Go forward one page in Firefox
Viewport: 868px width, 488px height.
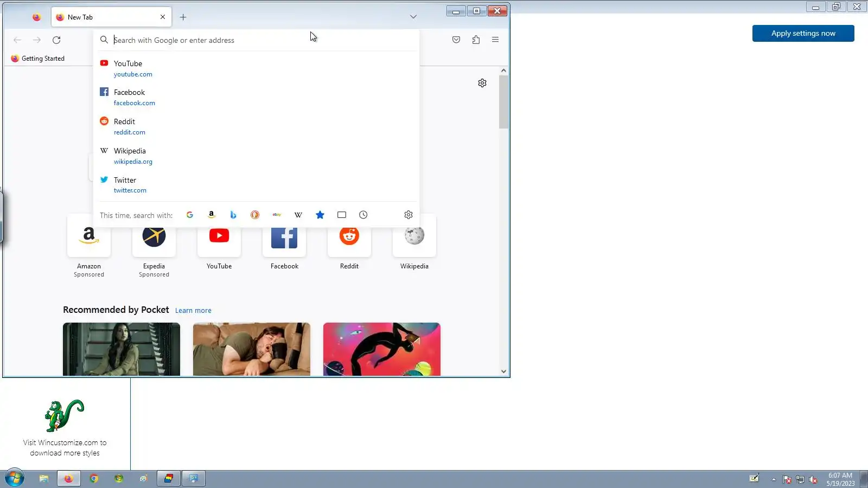(x=37, y=40)
